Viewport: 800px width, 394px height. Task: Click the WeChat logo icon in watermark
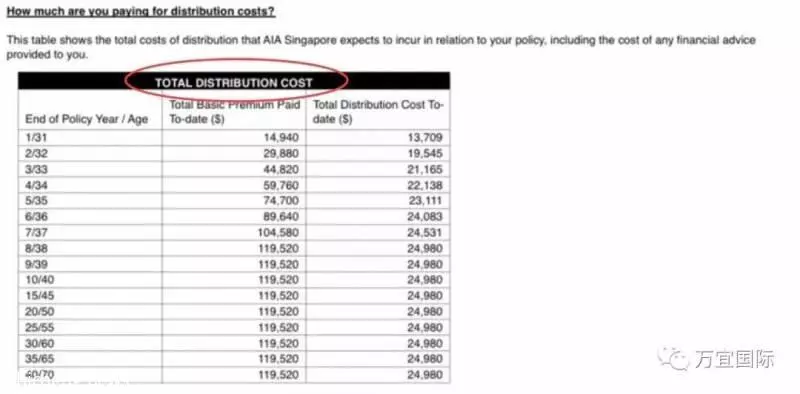click(x=673, y=358)
